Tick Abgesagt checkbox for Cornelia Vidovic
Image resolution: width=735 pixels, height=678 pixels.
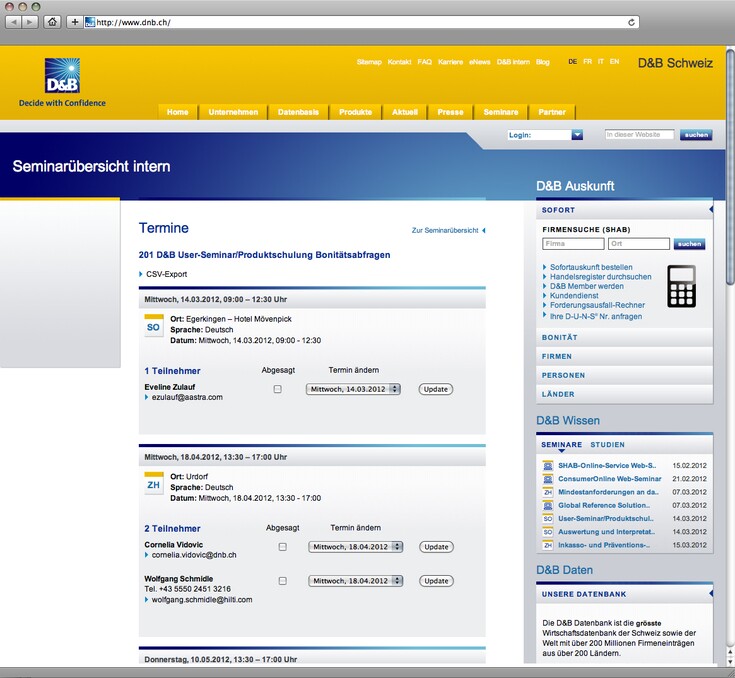283,547
